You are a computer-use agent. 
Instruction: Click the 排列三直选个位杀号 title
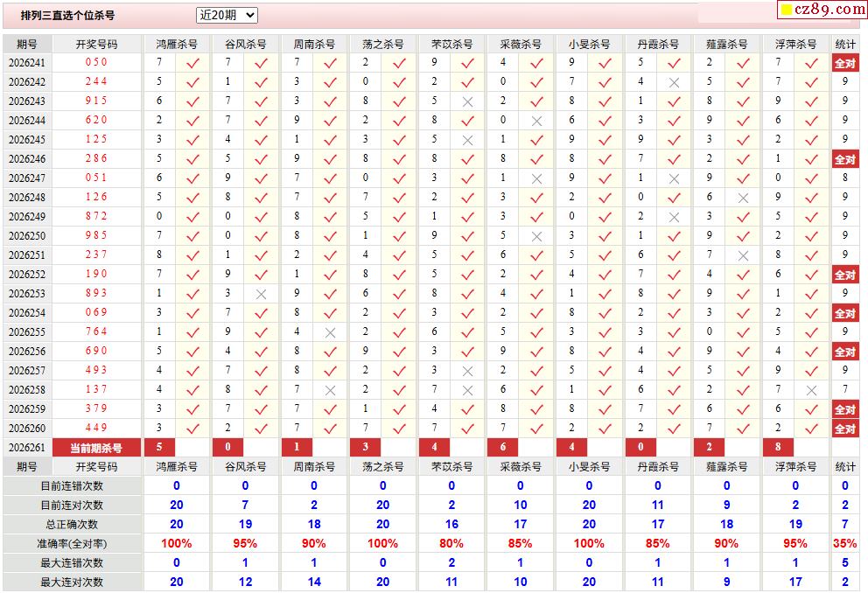[67, 16]
